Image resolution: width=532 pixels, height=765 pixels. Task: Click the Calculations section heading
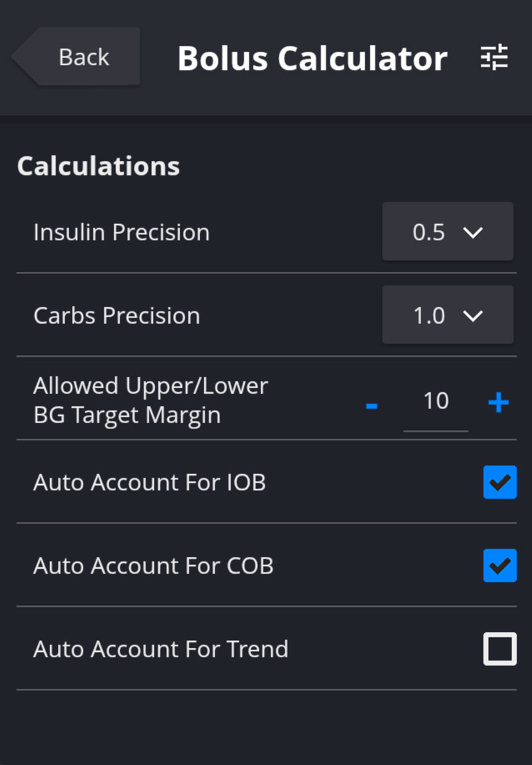pos(98,166)
